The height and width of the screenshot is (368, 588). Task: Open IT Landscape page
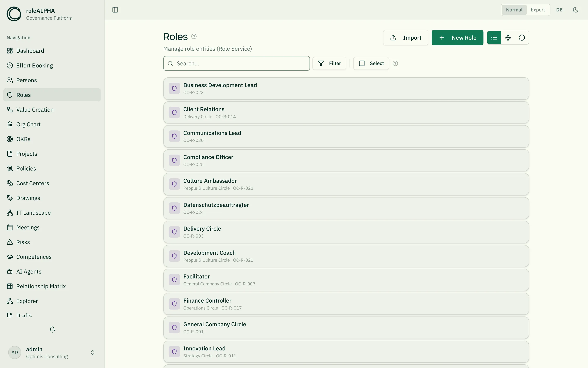click(x=52, y=213)
